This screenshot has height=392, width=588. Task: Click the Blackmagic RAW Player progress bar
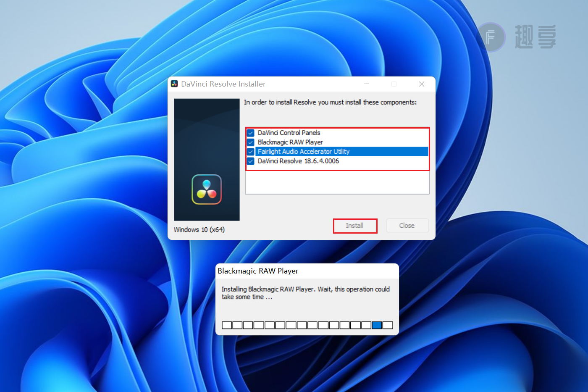click(307, 325)
